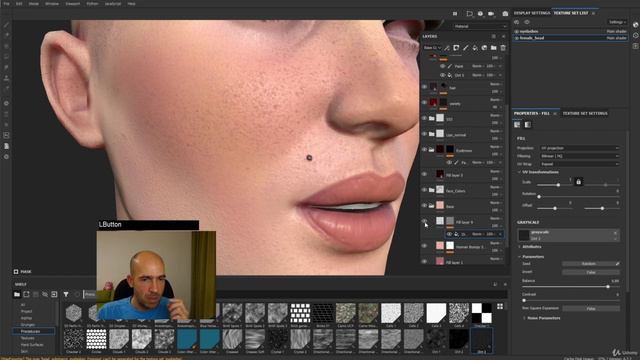
Task: Click the smart material icon in Layers toolbar
Action: [x=484, y=48]
